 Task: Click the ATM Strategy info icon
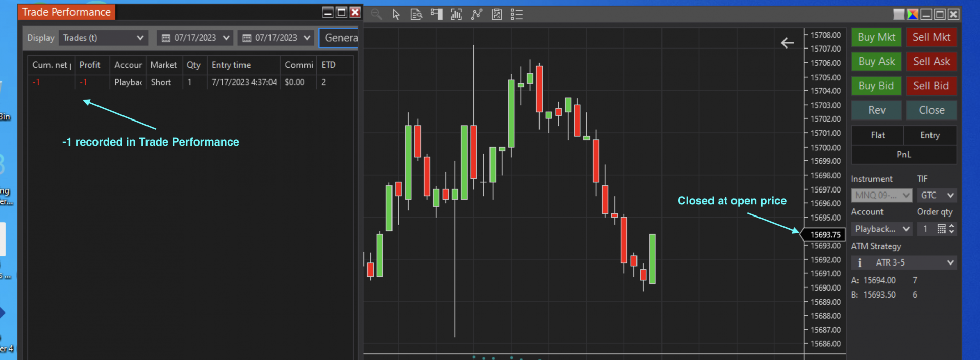pyautogui.click(x=860, y=262)
